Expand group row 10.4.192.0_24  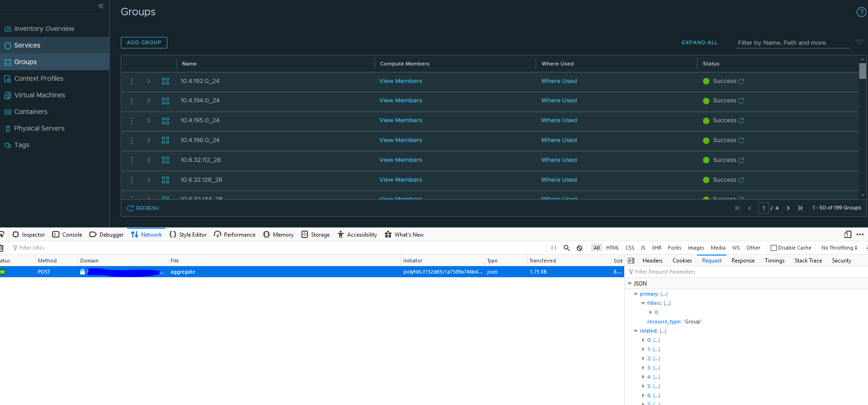click(x=149, y=81)
